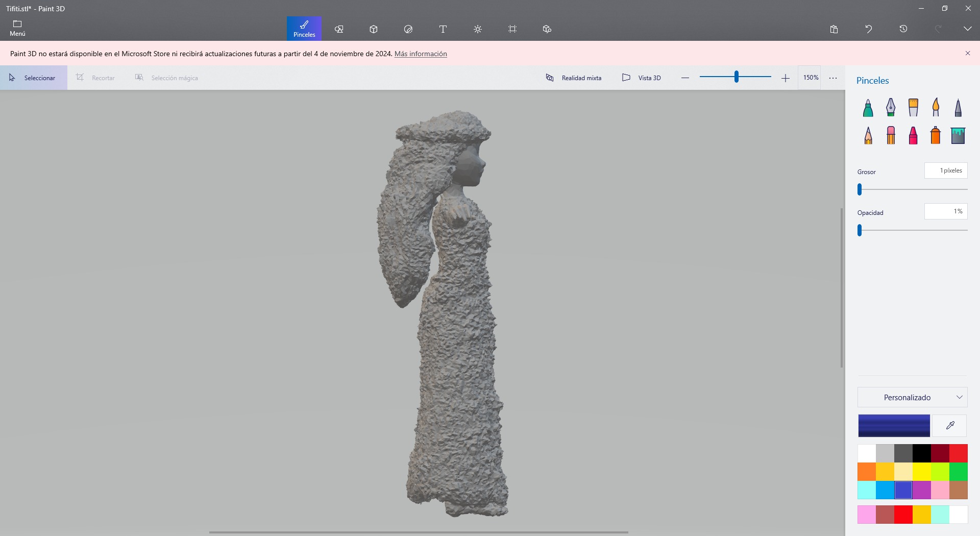The width and height of the screenshot is (980, 536).
Task: Select the Calligraphy pen brush
Action: (x=891, y=108)
